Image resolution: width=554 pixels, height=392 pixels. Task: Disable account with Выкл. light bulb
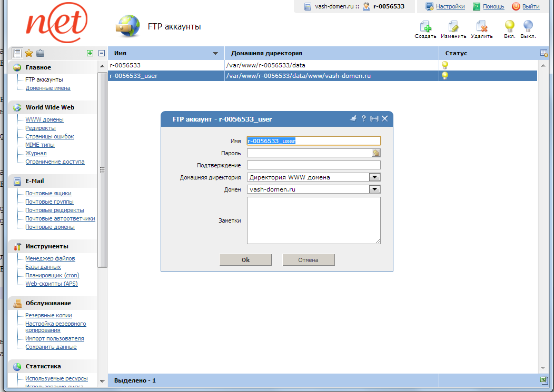point(528,27)
